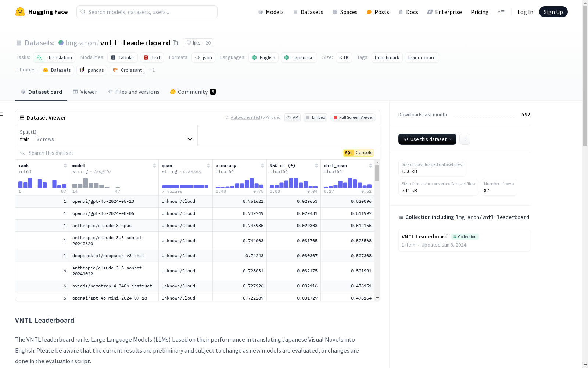
Task: Click the anthropic/claude-3-opus model cell
Action: pyautogui.click(x=114, y=226)
